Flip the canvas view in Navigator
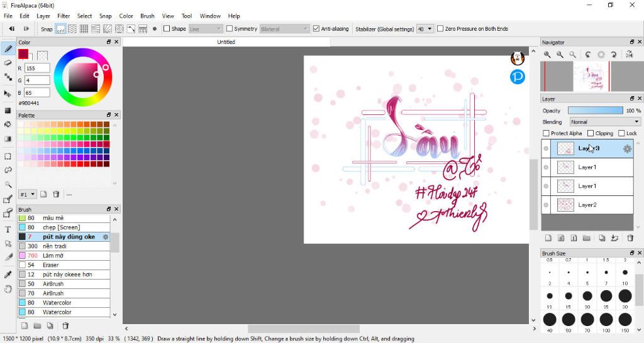 629,55
